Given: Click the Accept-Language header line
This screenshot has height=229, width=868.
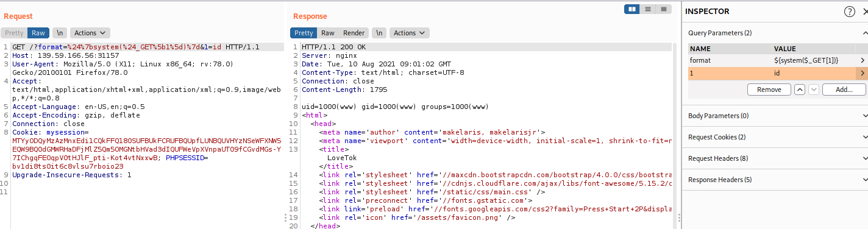Looking at the screenshot, I should click(79, 107).
